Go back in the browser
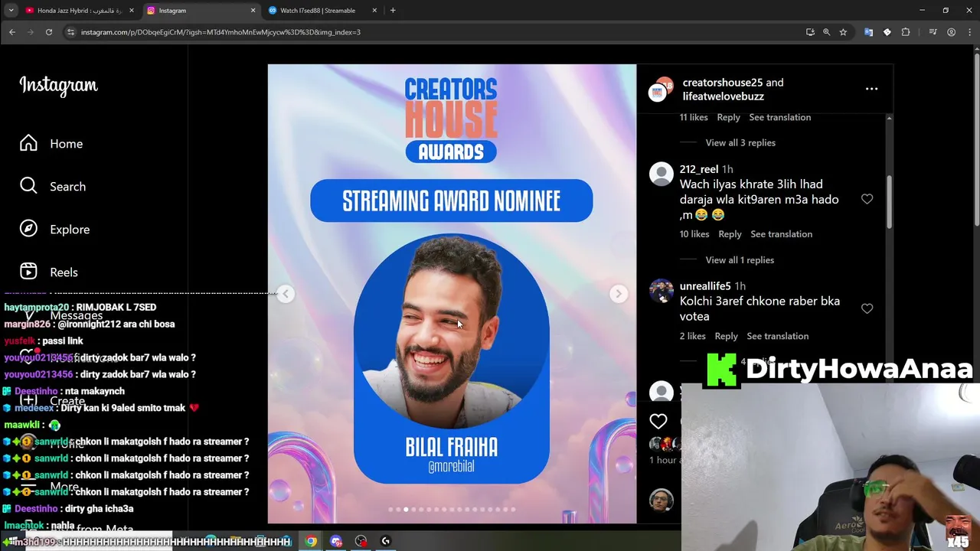This screenshot has height=551, width=980. 12,32
